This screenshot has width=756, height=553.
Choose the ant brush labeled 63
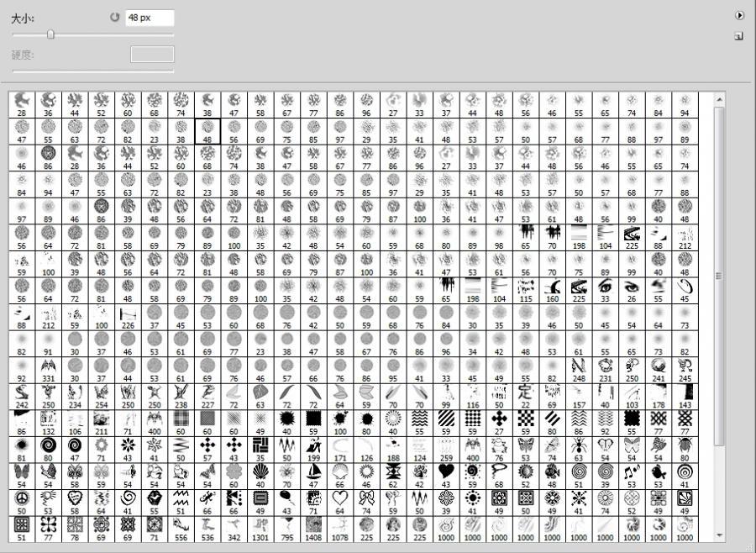pos(579,450)
